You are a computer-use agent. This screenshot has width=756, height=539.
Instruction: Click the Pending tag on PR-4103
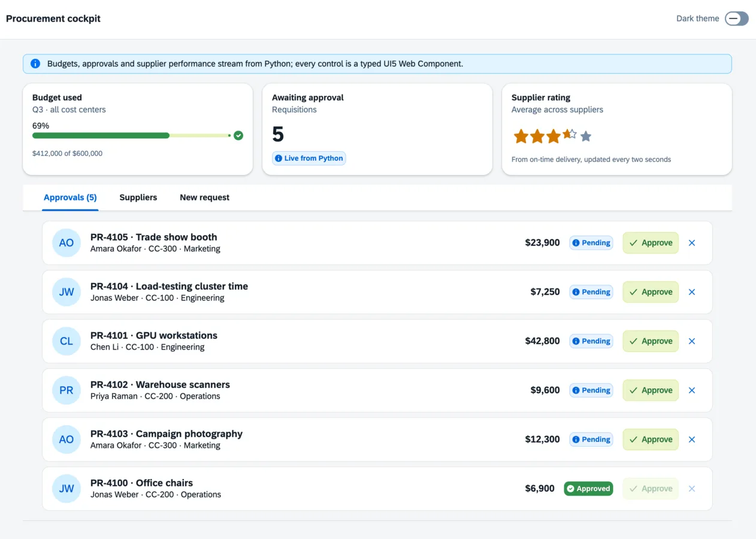[x=591, y=439]
